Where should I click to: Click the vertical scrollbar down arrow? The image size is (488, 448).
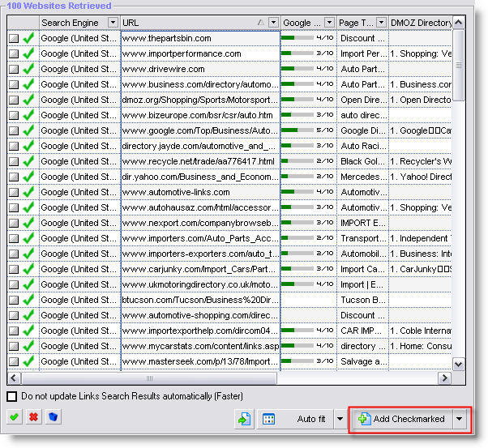point(459,364)
